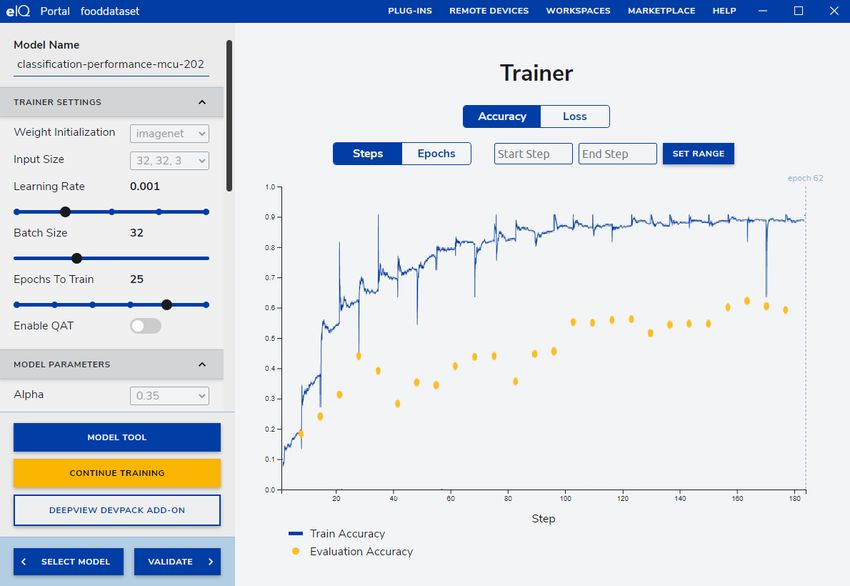The width and height of the screenshot is (850, 586).
Task: Click the epoch 62 marker label
Action: click(x=805, y=178)
